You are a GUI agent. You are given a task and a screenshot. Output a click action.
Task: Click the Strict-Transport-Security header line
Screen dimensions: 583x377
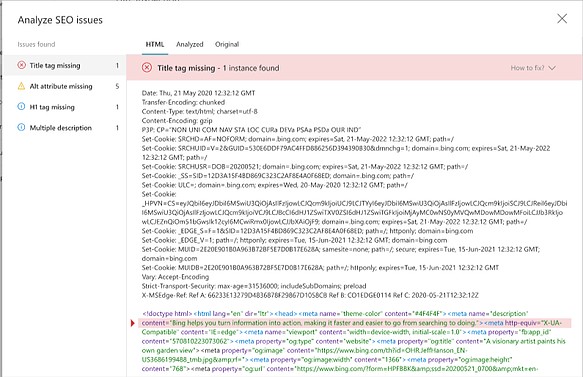pos(254,286)
